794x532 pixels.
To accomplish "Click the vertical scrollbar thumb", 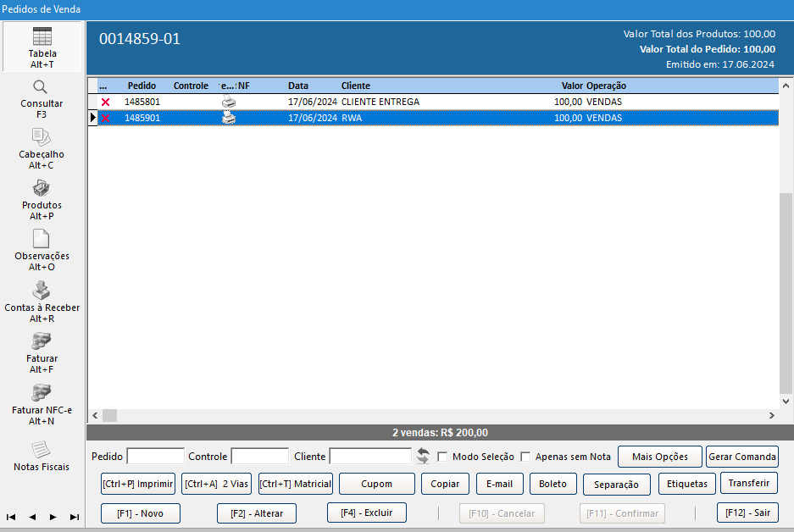I will 786,292.
